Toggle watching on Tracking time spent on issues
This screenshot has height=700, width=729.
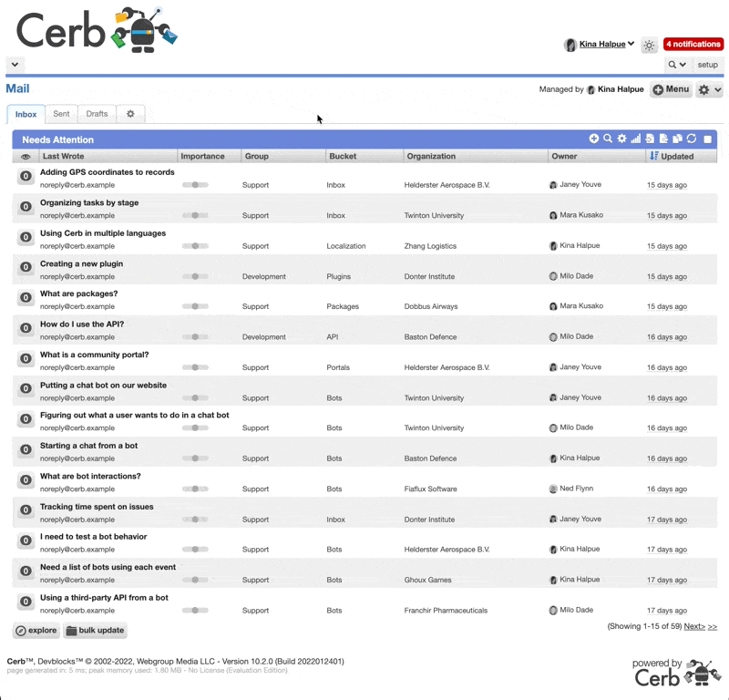point(26,510)
